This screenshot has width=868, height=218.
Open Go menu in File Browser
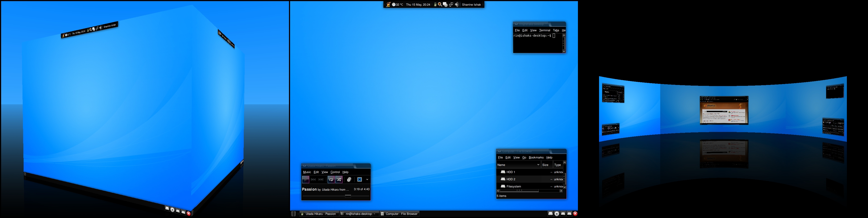click(524, 158)
